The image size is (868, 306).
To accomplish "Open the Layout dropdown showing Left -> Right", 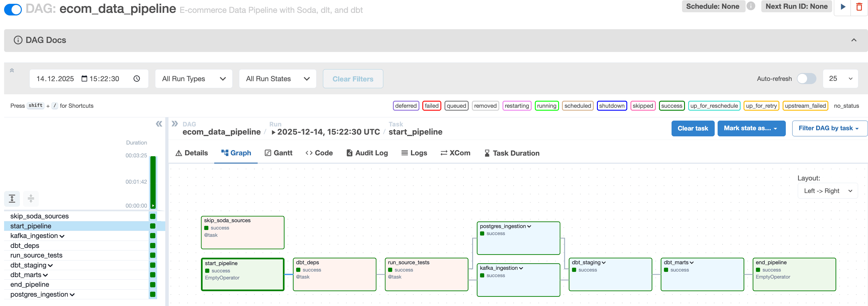I will click(x=827, y=191).
